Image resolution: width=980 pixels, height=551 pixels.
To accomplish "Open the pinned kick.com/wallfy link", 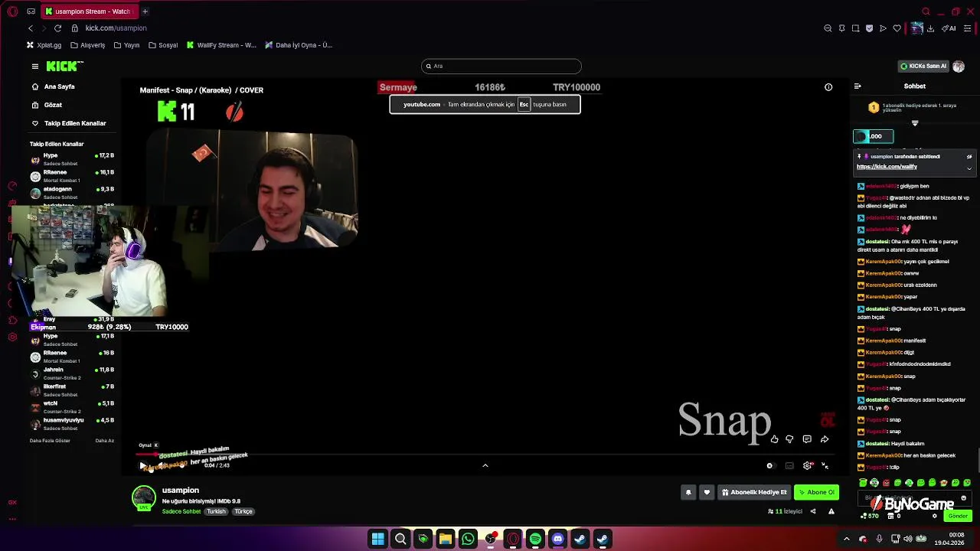I will [887, 167].
